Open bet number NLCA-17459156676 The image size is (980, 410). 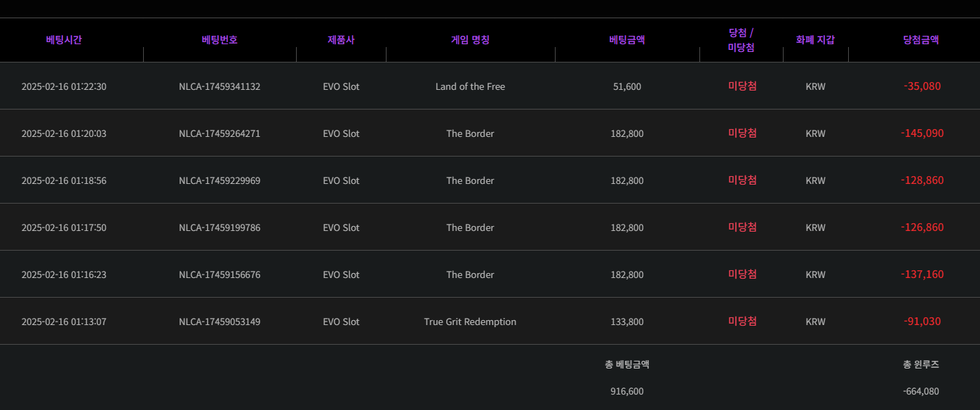pos(220,275)
